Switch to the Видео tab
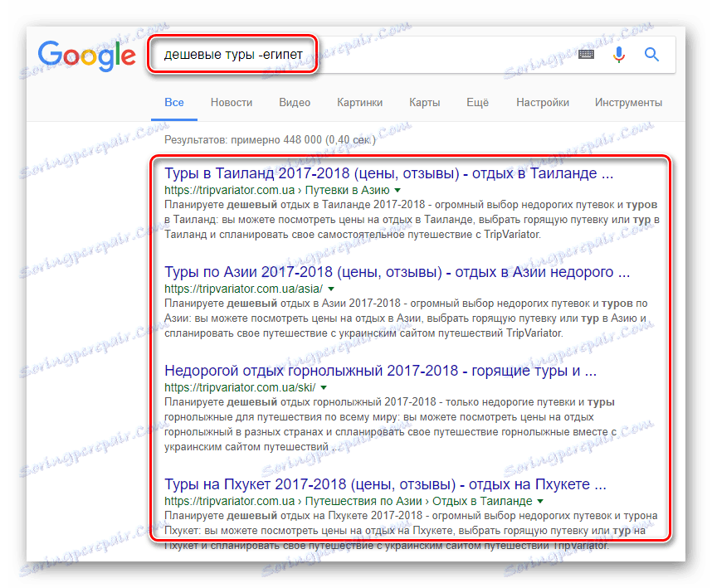The width and height of the screenshot is (712, 588). coord(295,103)
